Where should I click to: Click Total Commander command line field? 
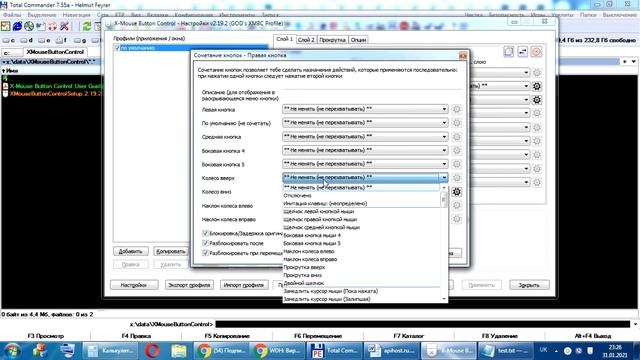422,324
